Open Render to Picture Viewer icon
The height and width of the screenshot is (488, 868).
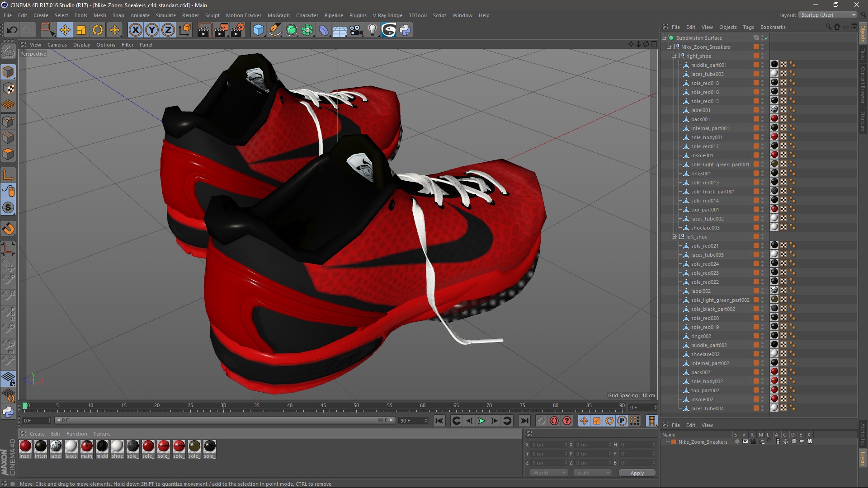point(221,30)
